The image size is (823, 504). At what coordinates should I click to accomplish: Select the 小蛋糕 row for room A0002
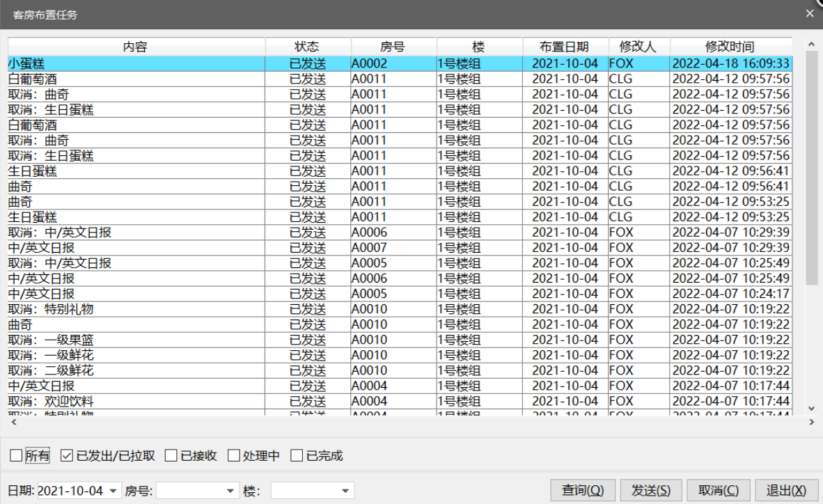(x=136, y=63)
